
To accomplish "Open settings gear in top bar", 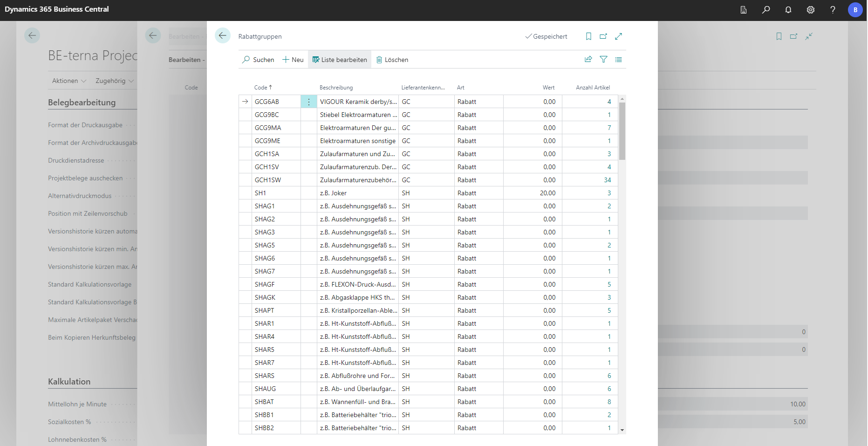I will click(x=811, y=9).
